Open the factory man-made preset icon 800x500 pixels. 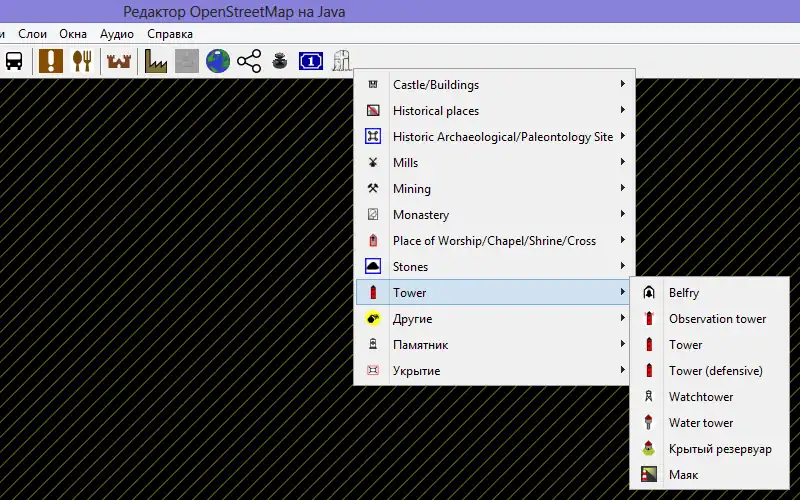[156, 62]
